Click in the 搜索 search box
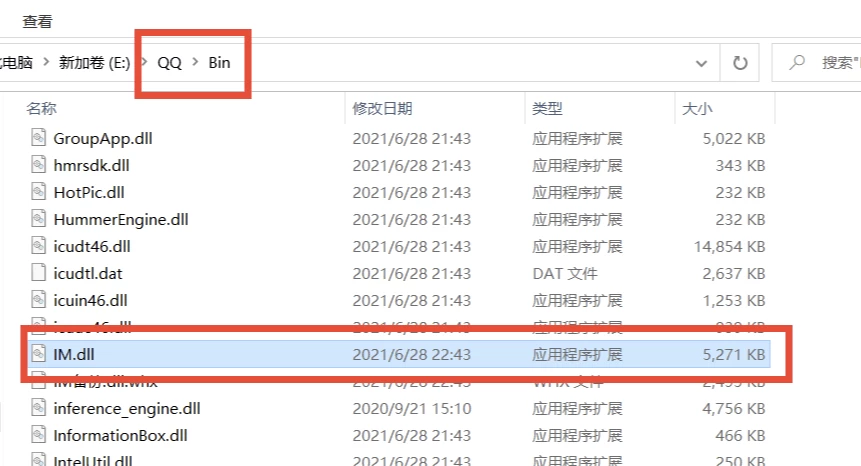861x466 pixels. click(825, 63)
